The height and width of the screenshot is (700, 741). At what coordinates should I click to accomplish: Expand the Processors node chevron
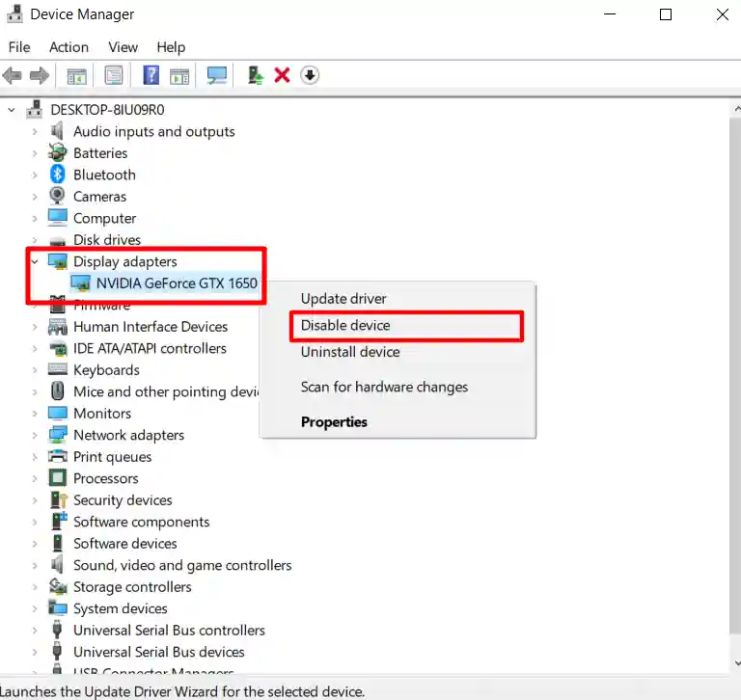click(35, 479)
